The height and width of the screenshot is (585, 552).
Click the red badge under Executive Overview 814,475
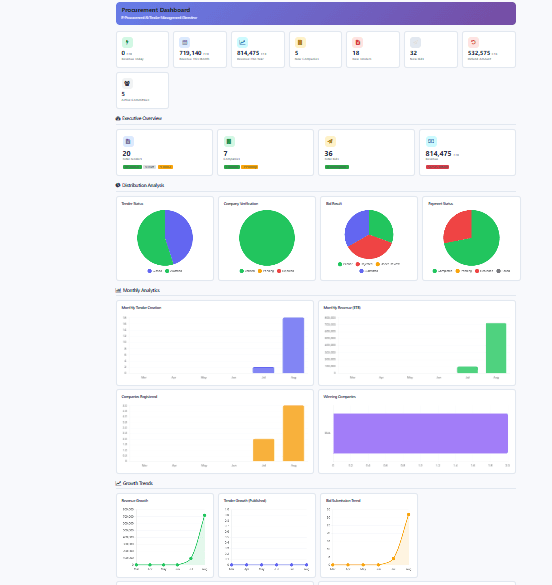point(437,167)
